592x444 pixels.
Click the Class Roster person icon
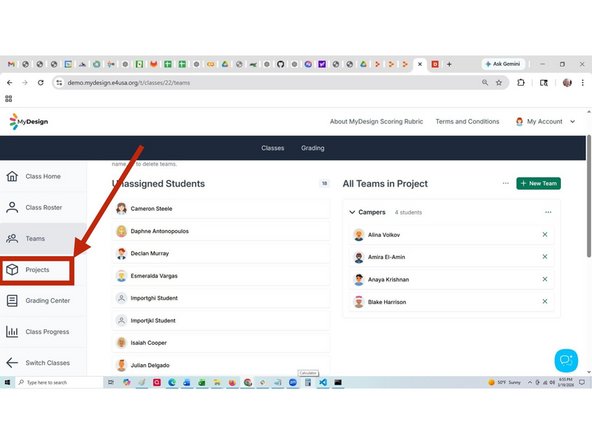(12, 207)
